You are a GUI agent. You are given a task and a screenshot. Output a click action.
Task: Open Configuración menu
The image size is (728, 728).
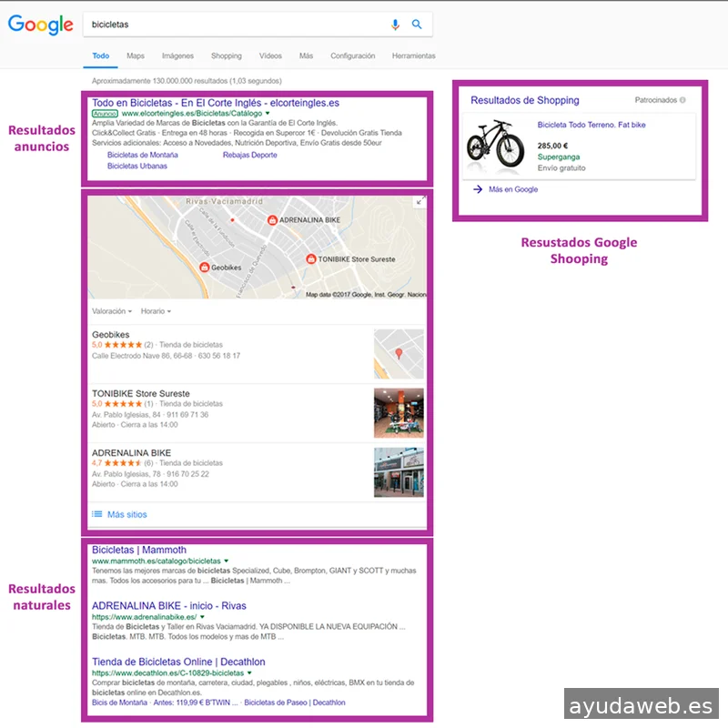pos(353,56)
